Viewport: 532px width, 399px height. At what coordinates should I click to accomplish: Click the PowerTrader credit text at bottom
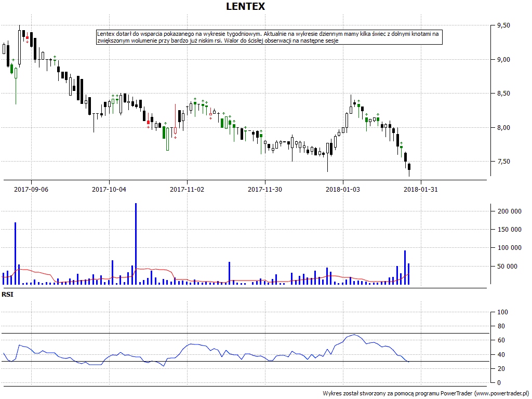point(425,393)
